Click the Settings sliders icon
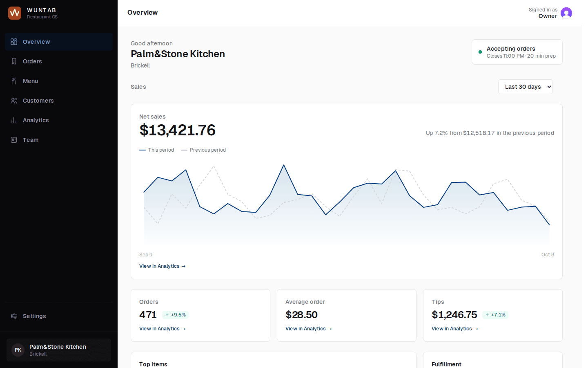588x368 pixels. coord(14,316)
